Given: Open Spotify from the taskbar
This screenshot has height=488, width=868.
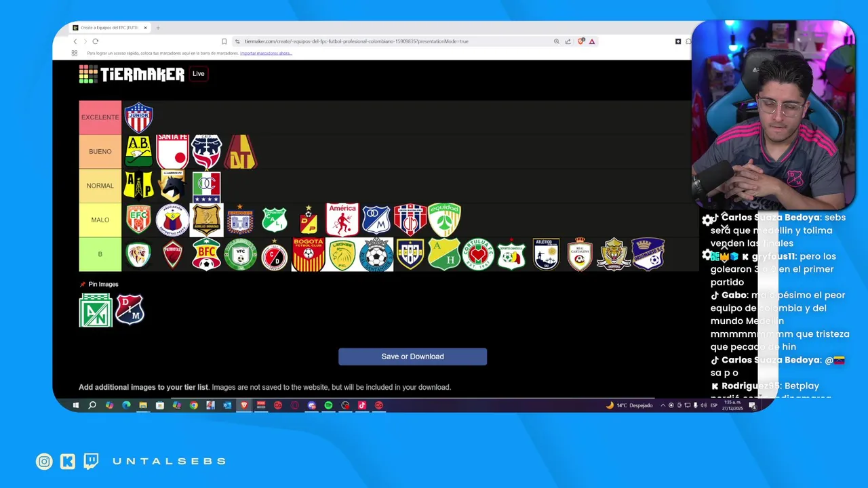Looking at the screenshot, I should coord(328,405).
